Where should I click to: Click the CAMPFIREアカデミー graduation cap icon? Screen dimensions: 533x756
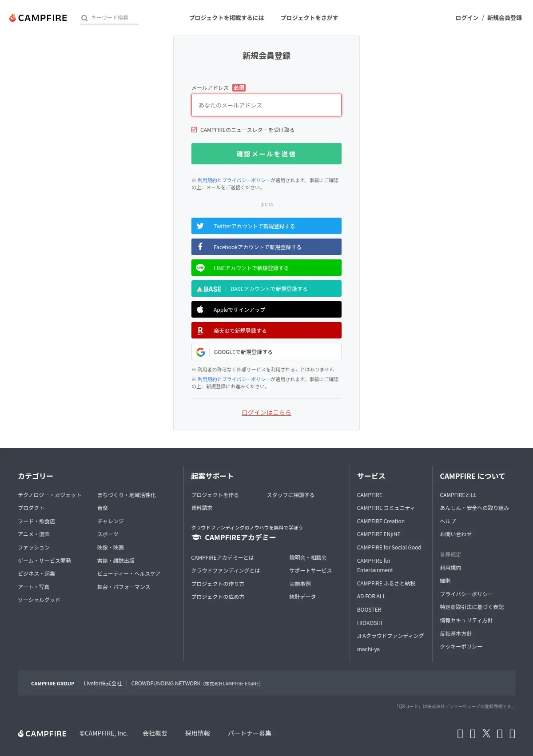196,537
